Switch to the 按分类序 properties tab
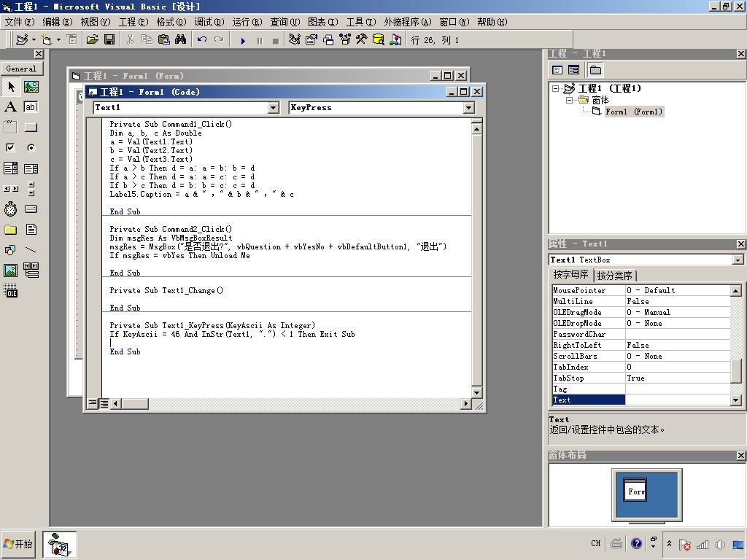747x560 pixels. click(614, 276)
